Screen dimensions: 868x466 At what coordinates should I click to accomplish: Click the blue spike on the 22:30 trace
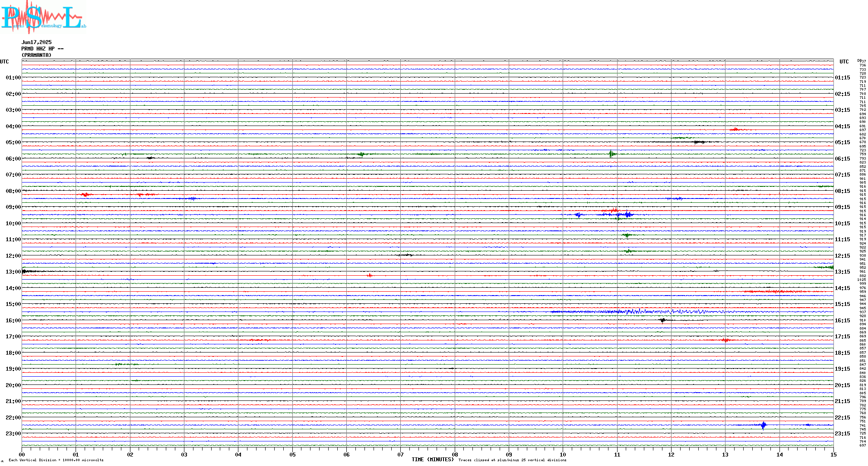[763, 425]
